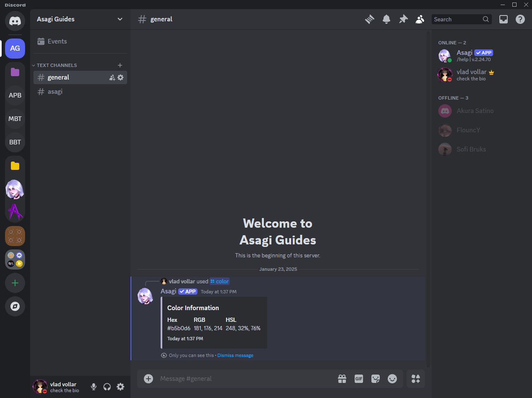Image resolution: width=532 pixels, height=398 pixels.
Task: Open Direct Messages via the Discord home icon
Action: [15, 21]
